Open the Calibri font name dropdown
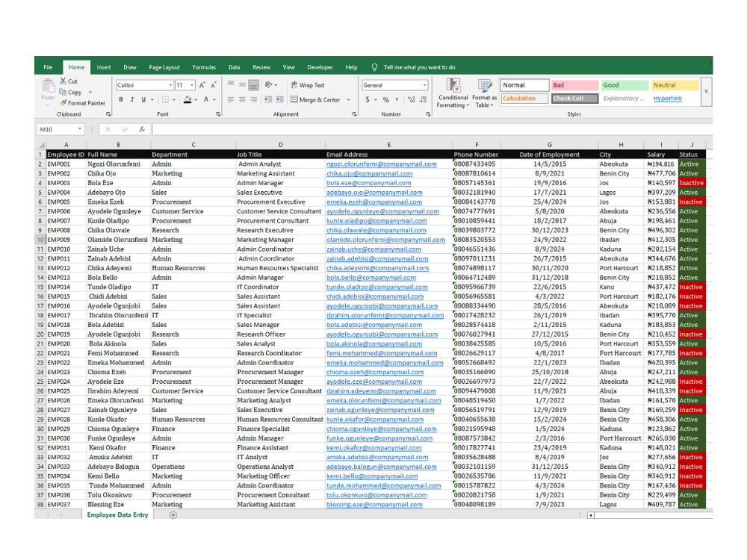This screenshot has height=560, width=747. point(170,85)
